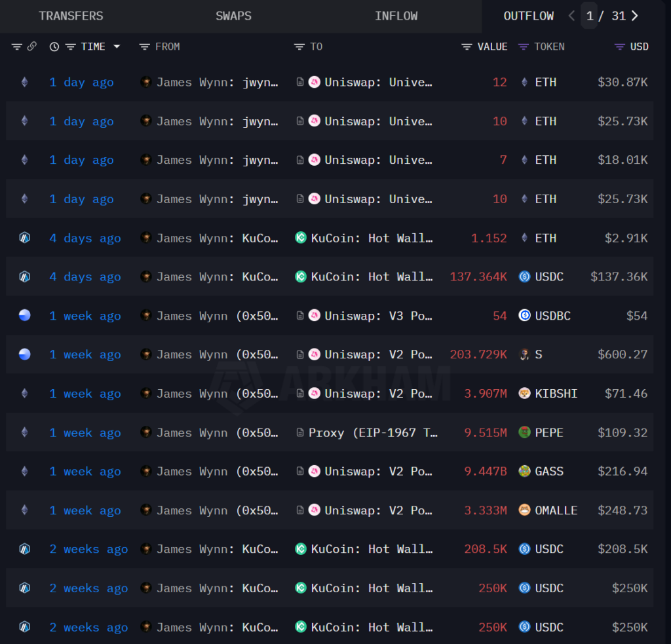Click USDC token icon on $137.36K row
Viewport: 671px width, 644px height.
point(525,276)
